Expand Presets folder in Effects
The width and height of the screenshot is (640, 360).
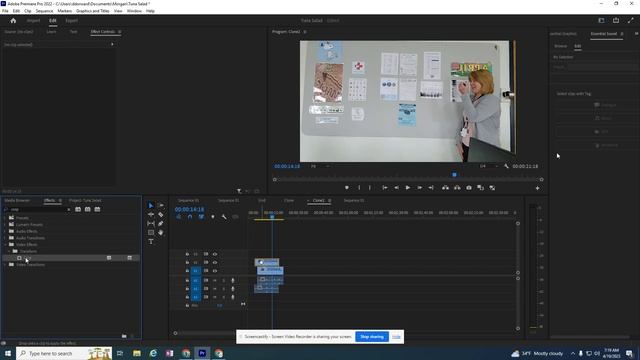click(5, 218)
